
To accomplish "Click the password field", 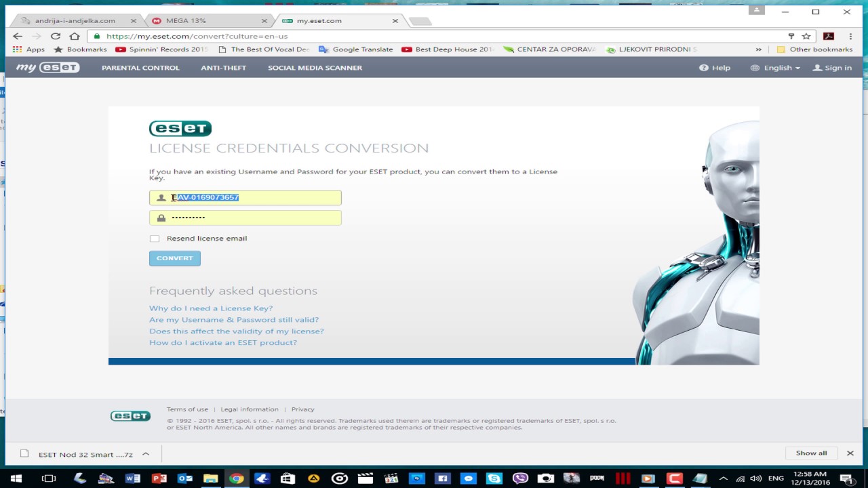I will [245, 218].
